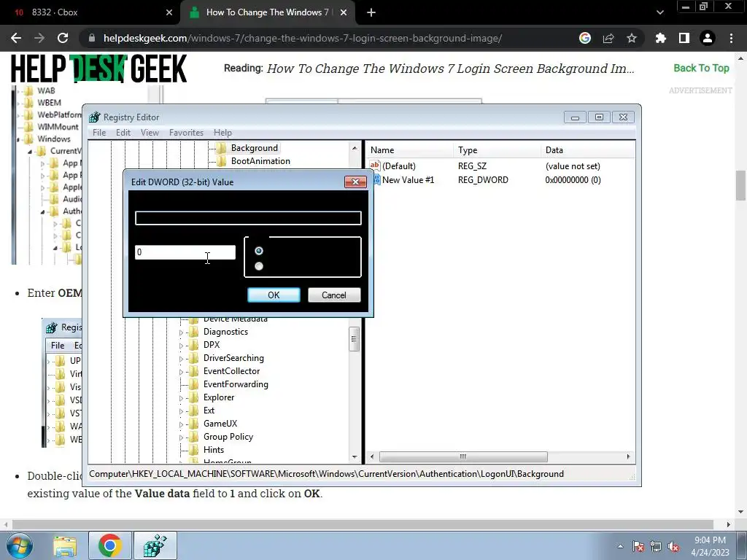
Task: Bookmark this page with the star
Action: pos(632,38)
